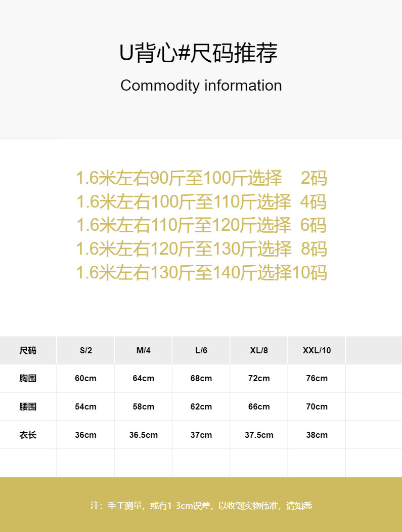Click the S/2 size column header

click(85, 350)
